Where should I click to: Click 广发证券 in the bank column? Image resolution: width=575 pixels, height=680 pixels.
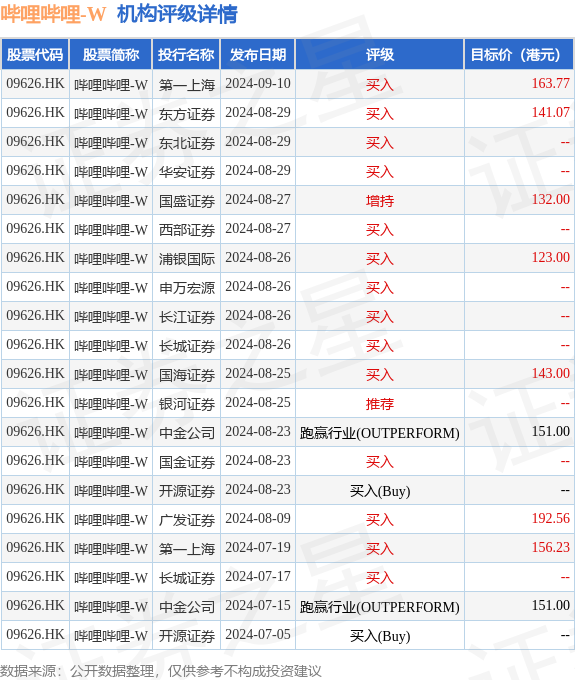pyautogui.click(x=186, y=520)
